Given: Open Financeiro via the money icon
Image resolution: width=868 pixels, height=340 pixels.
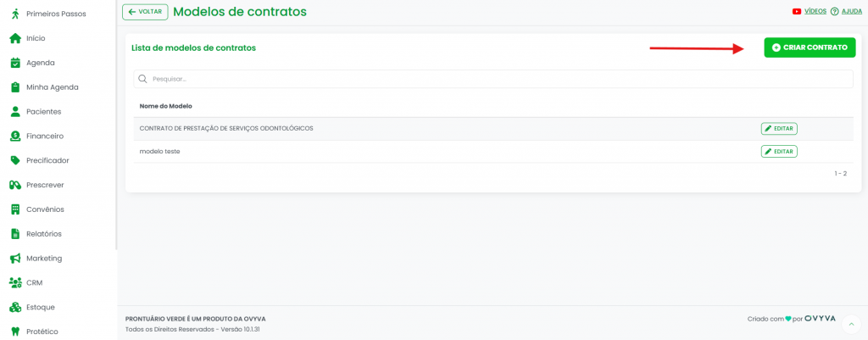Looking at the screenshot, I should click(14, 136).
